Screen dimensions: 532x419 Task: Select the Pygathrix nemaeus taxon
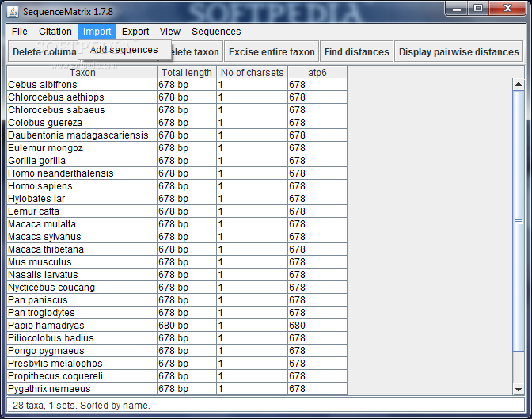(82, 389)
